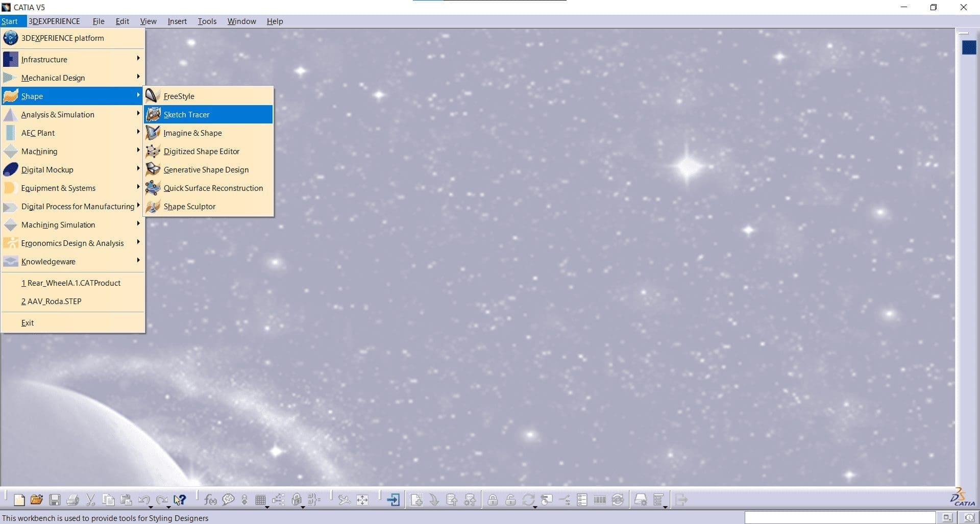
Task: Open the Redo history dropdown arrow
Action: pos(168,507)
